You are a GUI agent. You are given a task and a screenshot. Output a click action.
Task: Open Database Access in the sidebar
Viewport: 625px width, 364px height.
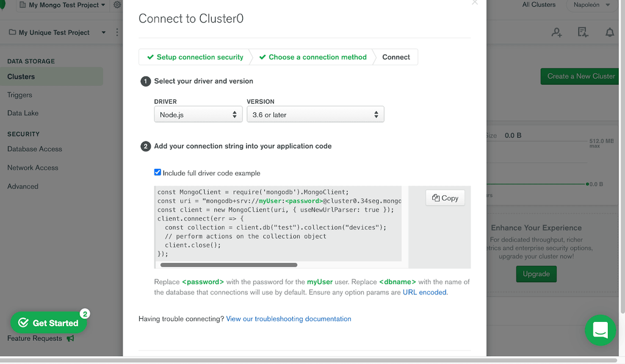35,149
